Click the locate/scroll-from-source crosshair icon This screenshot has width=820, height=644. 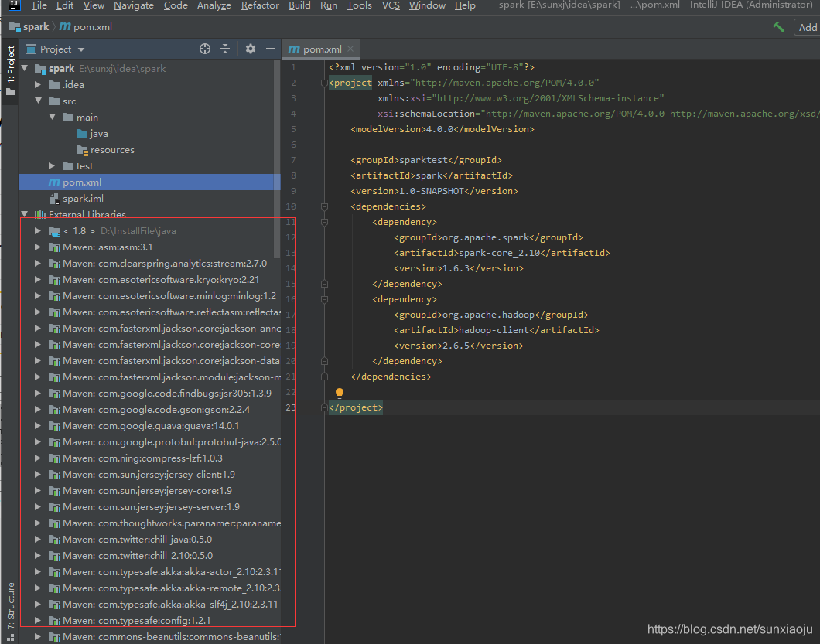pyautogui.click(x=205, y=49)
